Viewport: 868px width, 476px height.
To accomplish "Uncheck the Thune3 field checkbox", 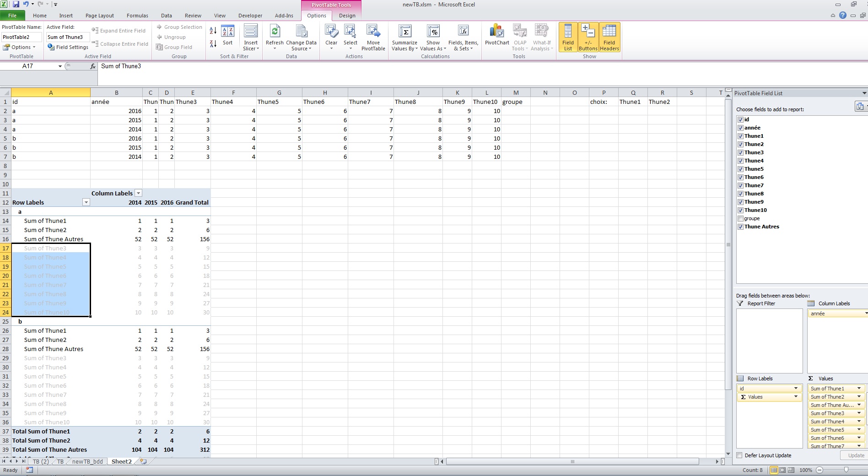I will 740,152.
